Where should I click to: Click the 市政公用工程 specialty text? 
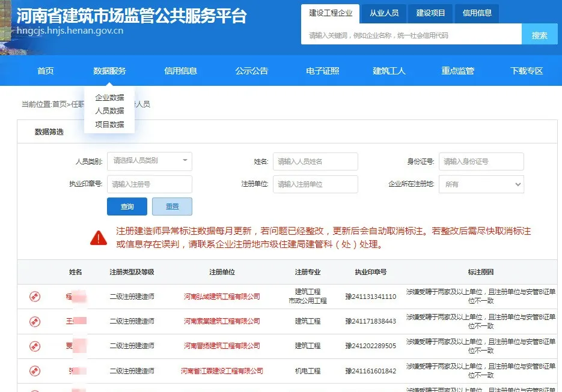(x=308, y=301)
